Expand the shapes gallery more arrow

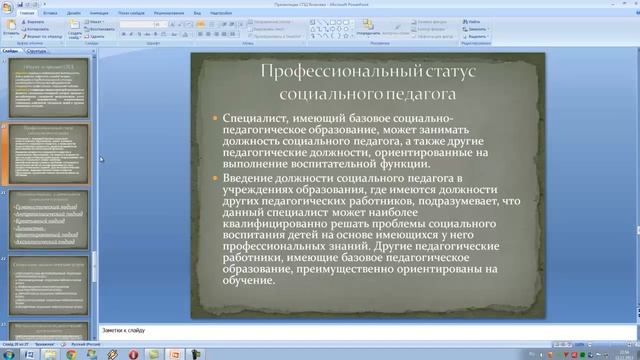click(352, 36)
